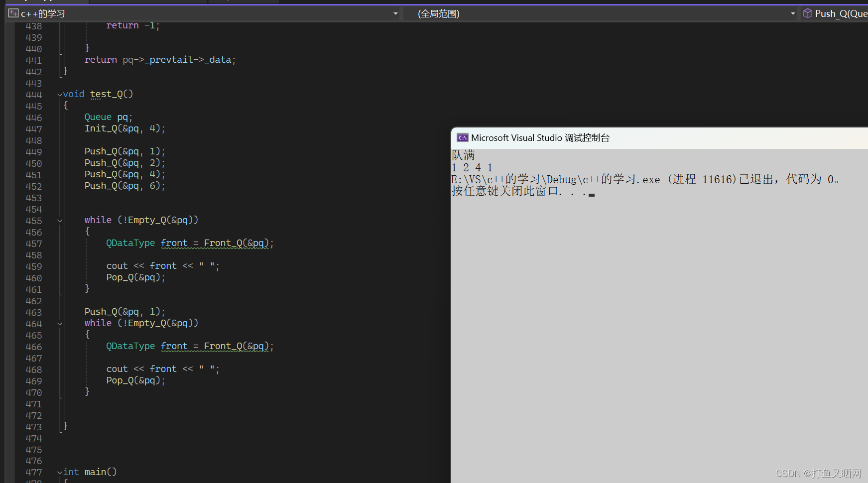Collapse the while loop at line 464
Screen dimensions: 868x483
(x=60, y=324)
